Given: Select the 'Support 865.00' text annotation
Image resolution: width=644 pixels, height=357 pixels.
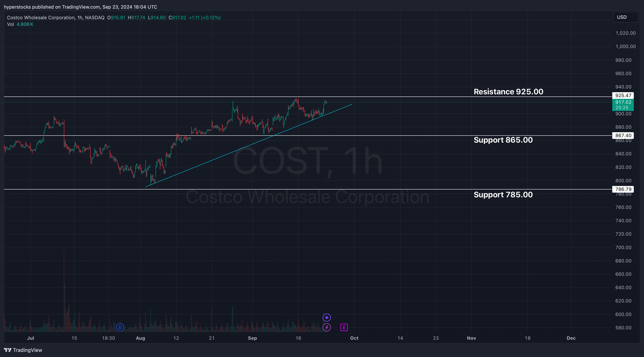Looking at the screenshot, I should click(503, 140).
